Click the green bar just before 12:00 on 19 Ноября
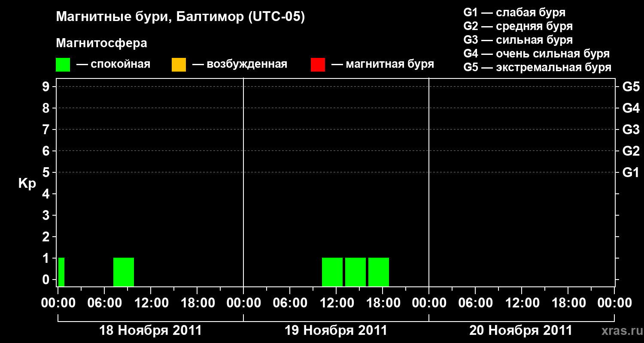Viewport: 644px width, 343px height. point(332,272)
